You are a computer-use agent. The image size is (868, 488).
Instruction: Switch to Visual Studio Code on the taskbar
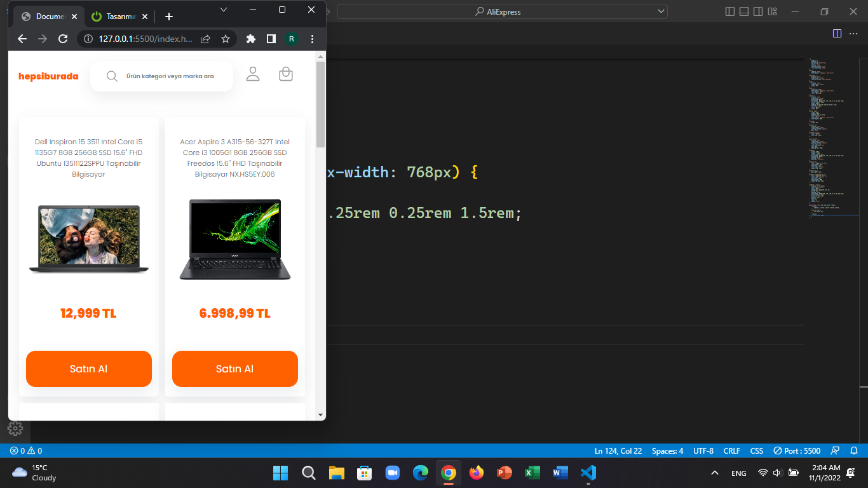588,473
